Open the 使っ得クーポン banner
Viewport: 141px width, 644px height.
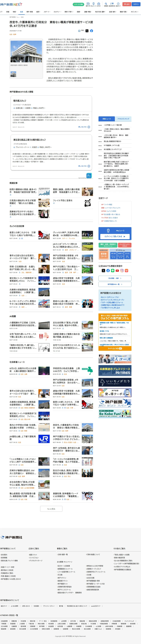115,393
